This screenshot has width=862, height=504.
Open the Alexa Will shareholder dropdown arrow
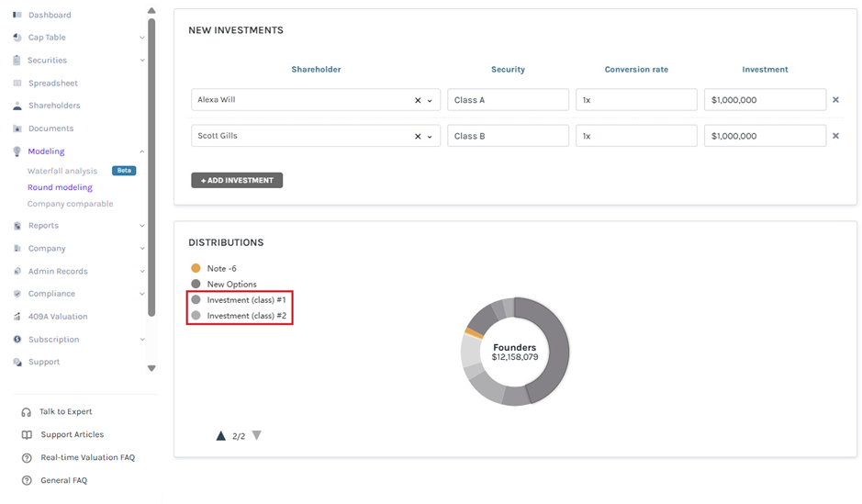430,101
